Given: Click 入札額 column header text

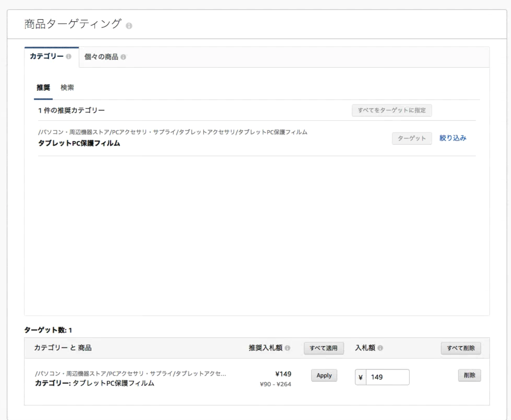Looking at the screenshot, I should click(365, 348).
